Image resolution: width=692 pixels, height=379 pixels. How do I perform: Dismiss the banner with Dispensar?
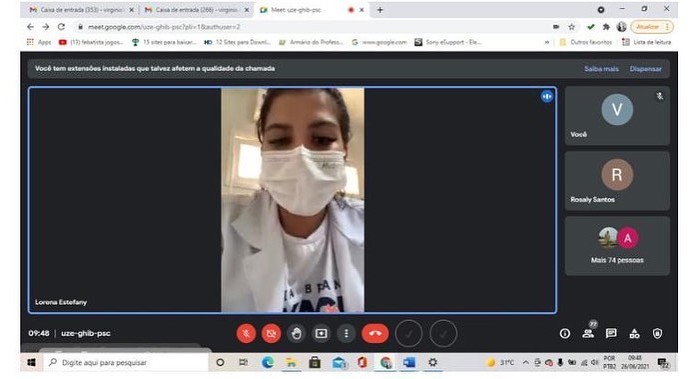pyautogui.click(x=646, y=69)
